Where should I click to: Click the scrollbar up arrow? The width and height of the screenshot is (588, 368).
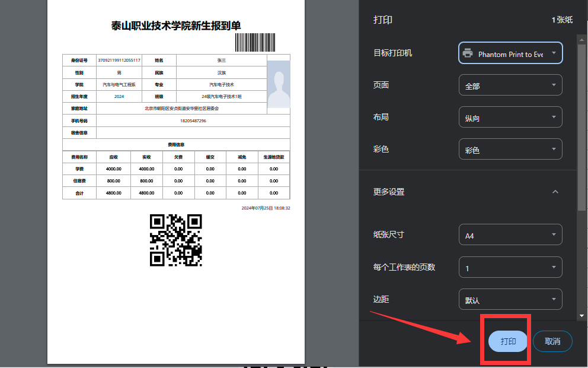[x=581, y=39]
